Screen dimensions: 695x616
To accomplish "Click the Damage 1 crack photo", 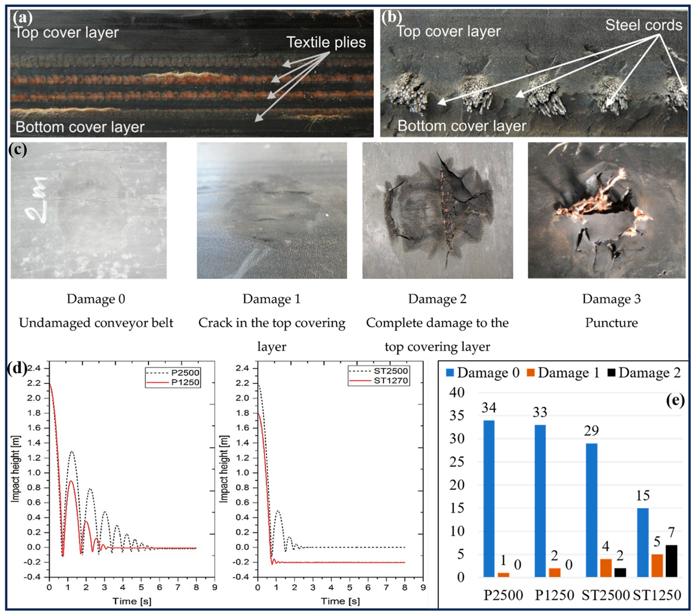I will click(272, 210).
